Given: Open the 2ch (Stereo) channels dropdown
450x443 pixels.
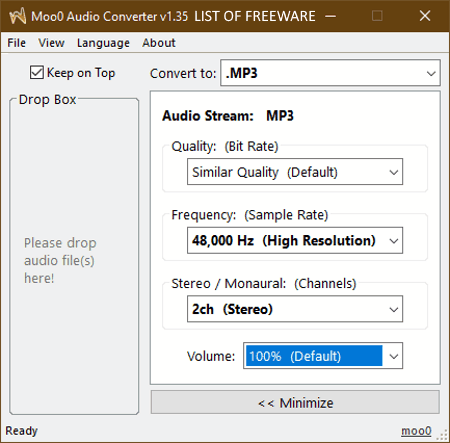Looking at the screenshot, I should 295,309.
